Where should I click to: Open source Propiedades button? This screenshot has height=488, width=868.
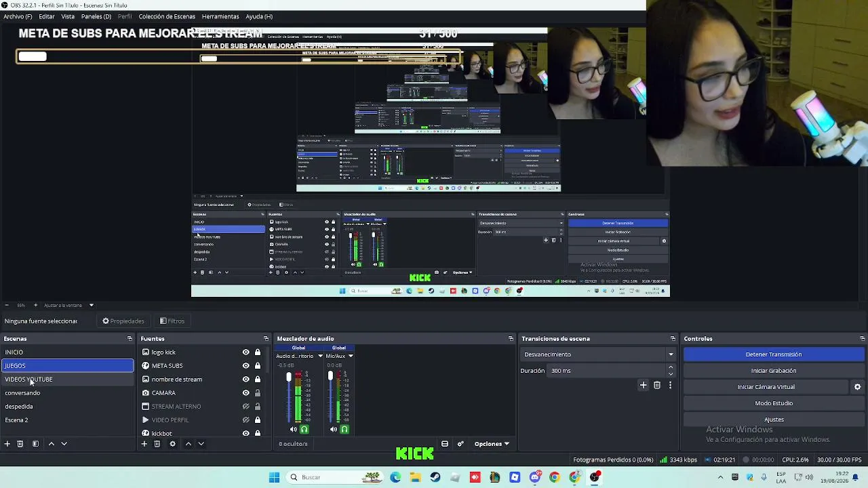click(123, 321)
